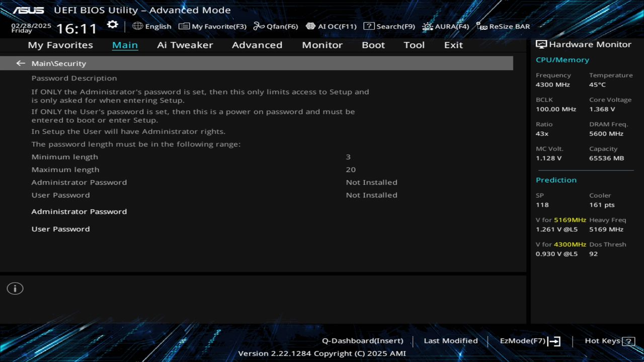Click Cooler 161 pts value

(602, 205)
